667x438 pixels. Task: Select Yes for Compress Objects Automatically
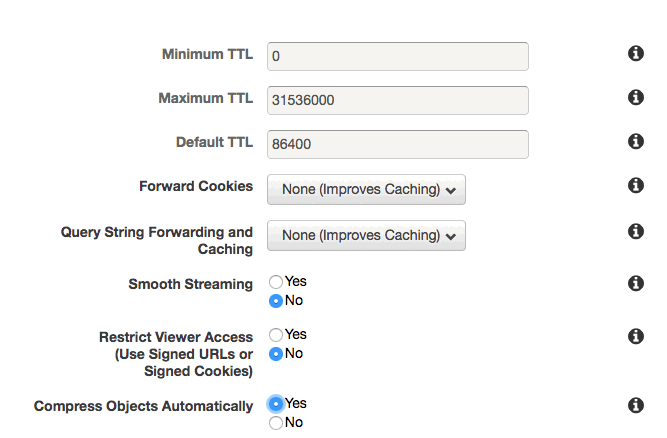276,404
